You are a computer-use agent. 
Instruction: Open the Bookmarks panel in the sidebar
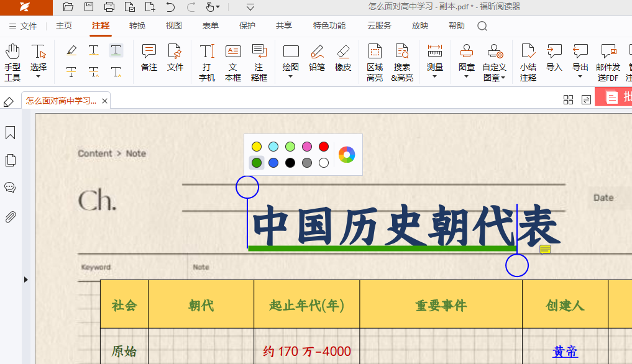pyautogui.click(x=10, y=133)
